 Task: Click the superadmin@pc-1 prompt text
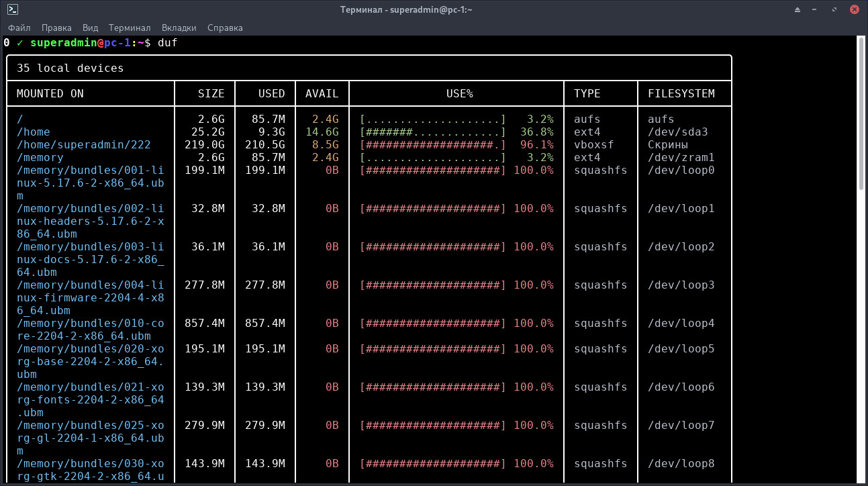(80, 42)
